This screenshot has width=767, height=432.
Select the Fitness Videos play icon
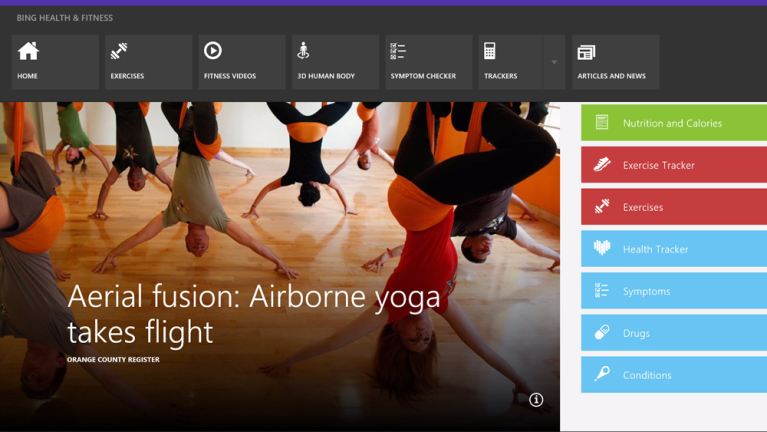pos(212,51)
